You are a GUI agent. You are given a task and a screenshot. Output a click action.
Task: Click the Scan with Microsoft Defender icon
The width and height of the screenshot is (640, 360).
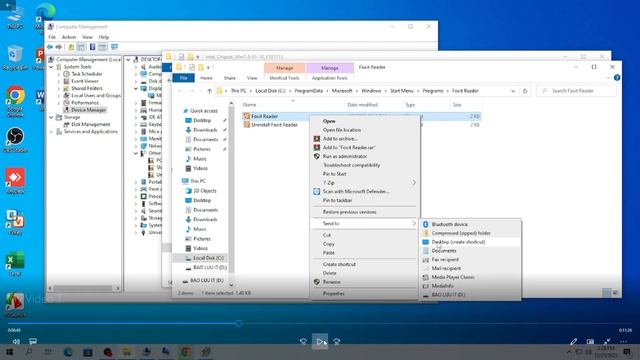pos(316,191)
